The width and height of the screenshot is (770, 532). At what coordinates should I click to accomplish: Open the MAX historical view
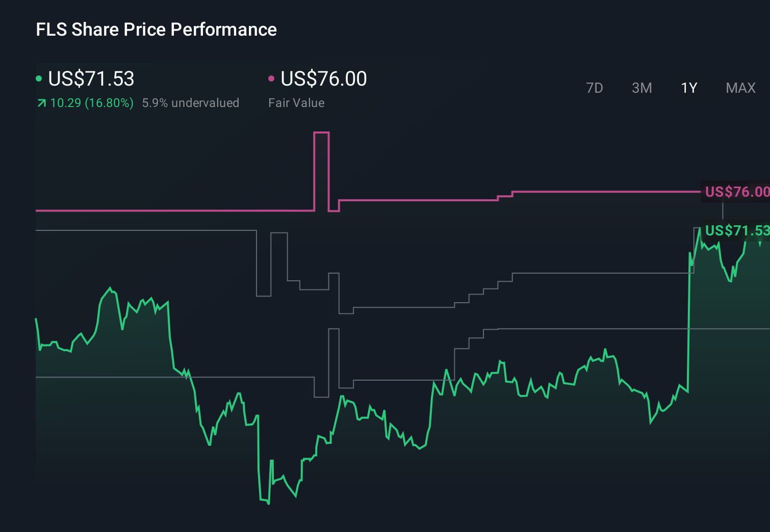point(740,88)
